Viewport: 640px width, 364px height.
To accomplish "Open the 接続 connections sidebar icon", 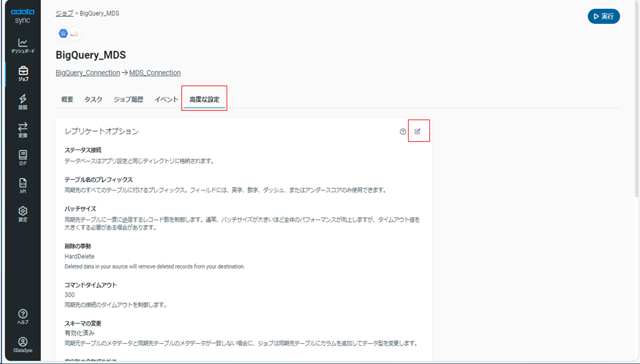I will coord(23,102).
